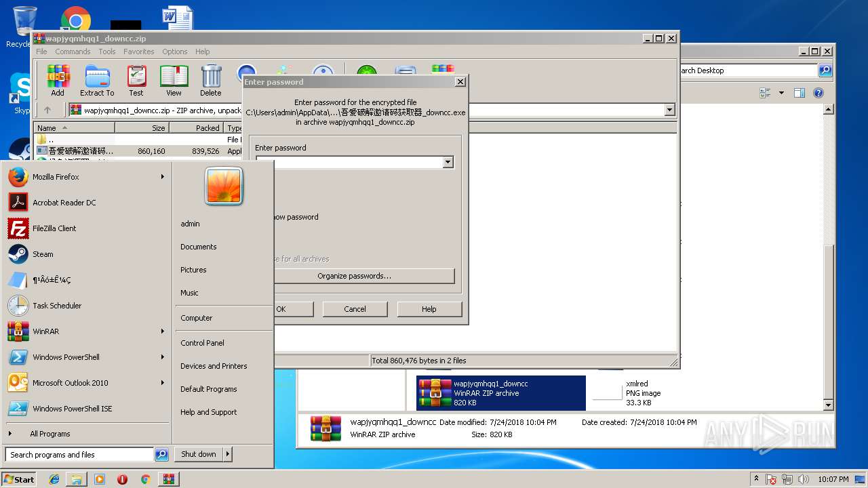
Task: Open Google Chrome desktop shortcut
Action: click(x=76, y=20)
